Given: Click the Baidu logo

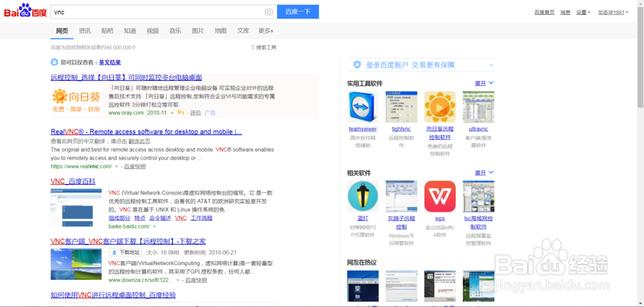Looking at the screenshot, I should [x=26, y=11].
